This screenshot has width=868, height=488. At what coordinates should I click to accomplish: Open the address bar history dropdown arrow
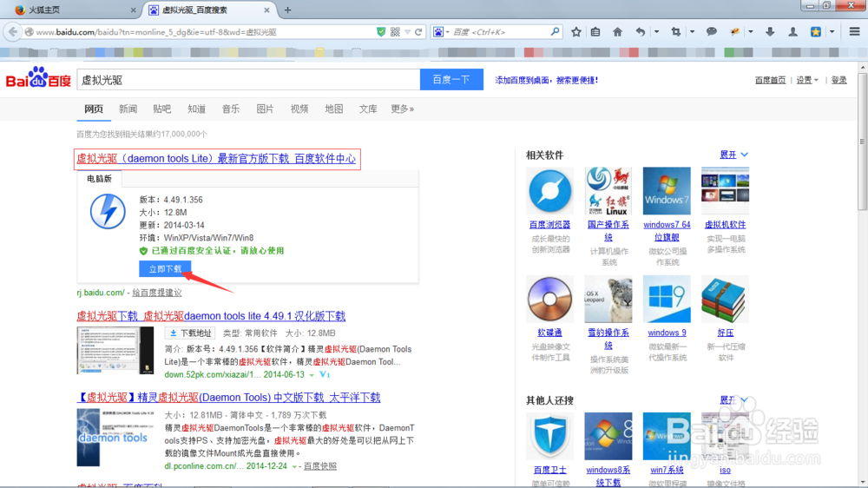(407, 32)
